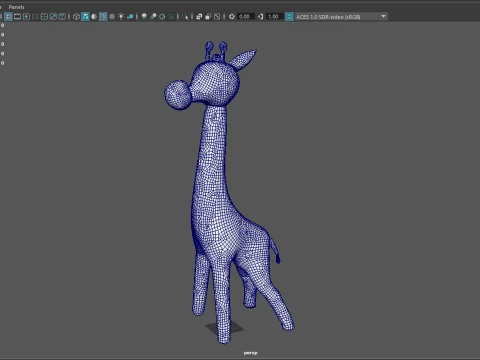Click the view transform dropdown arrow

(383, 16)
